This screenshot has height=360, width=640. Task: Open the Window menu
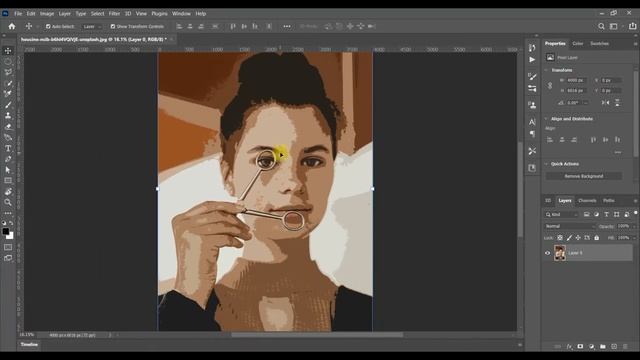(181, 13)
